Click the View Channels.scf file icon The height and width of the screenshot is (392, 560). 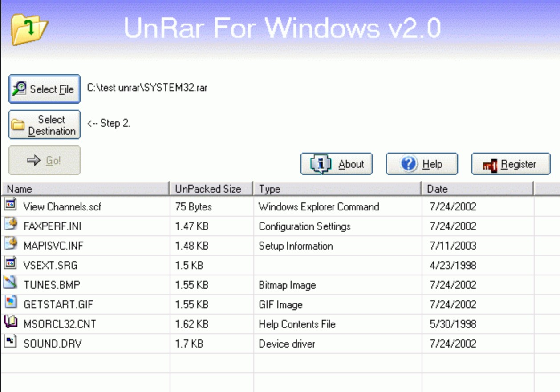[x=10, y=205]
